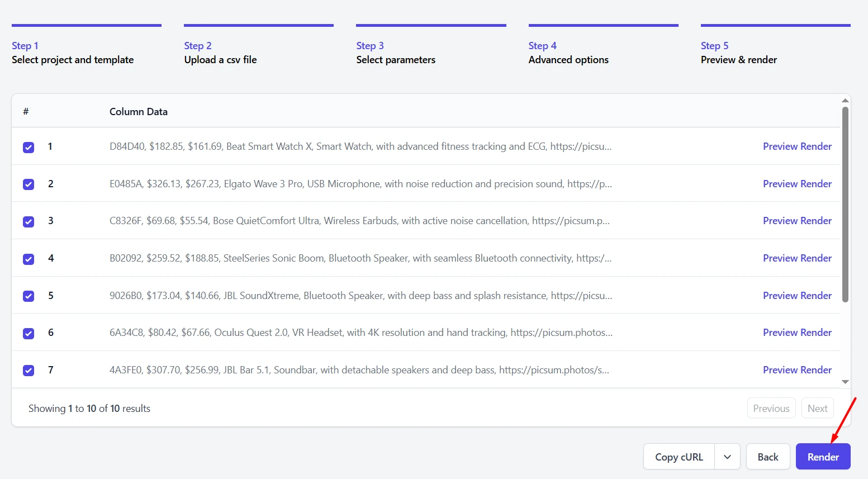The width and height of the screenshot is (868, 479).
Task: Toggle the row 3 Bose QuietComfort checkbox
Action: click(29, 221)
